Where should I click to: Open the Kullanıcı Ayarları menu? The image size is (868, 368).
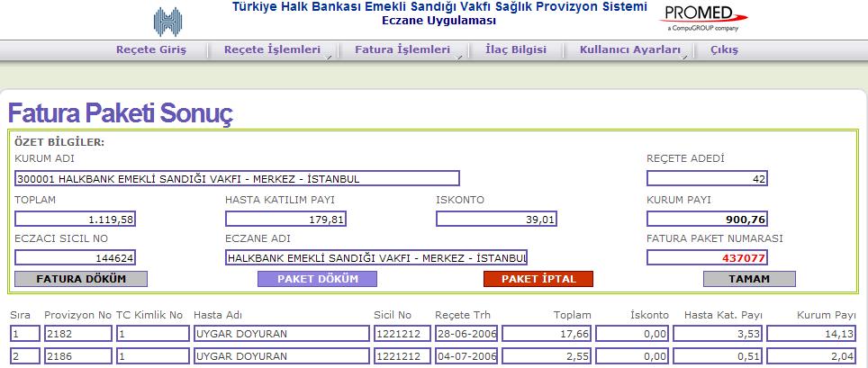click(630, 49)
